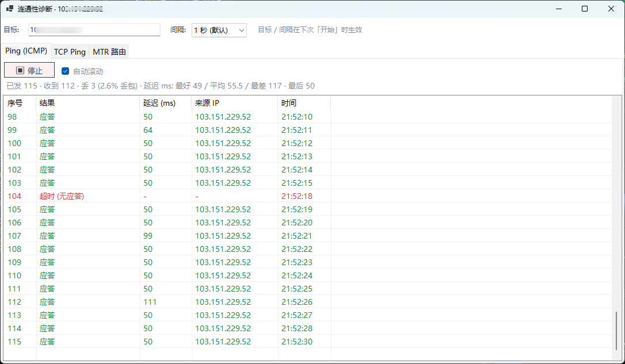Viewport: 625px width, 364px height.
Task: Click the timestamp 21:52:10
Action: [297, 117]
